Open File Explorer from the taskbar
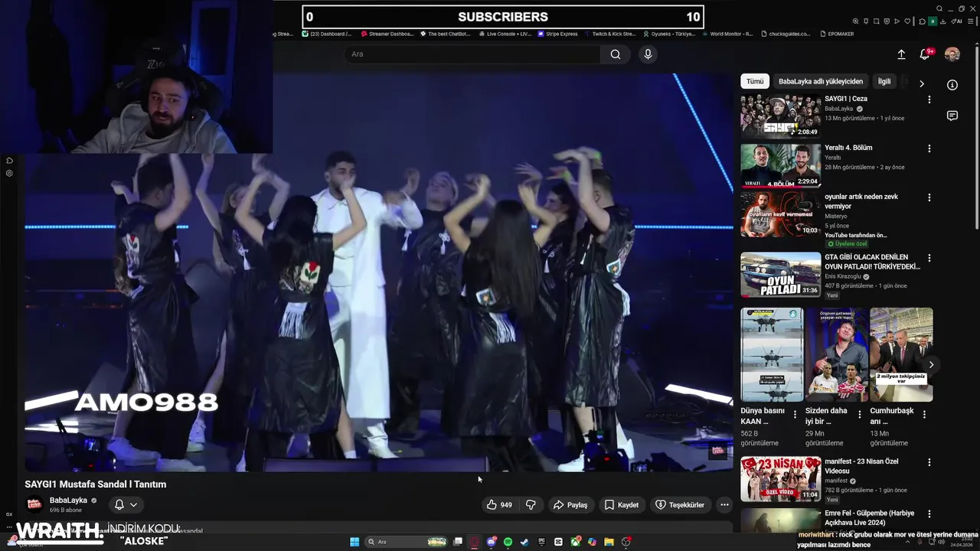 [609, 542]
